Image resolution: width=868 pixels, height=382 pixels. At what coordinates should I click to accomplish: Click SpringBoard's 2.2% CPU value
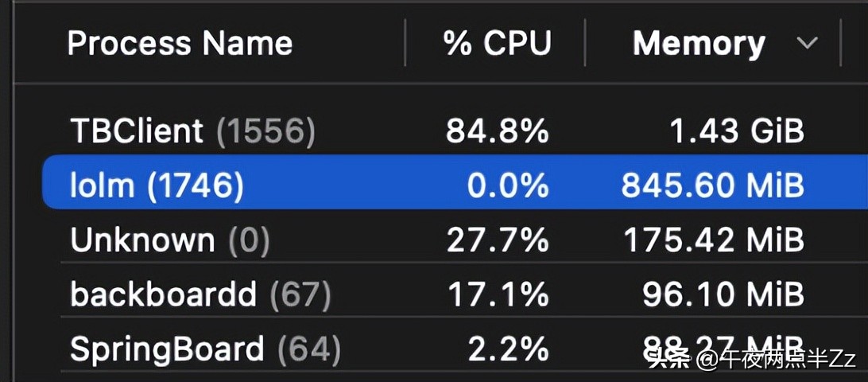509,349
